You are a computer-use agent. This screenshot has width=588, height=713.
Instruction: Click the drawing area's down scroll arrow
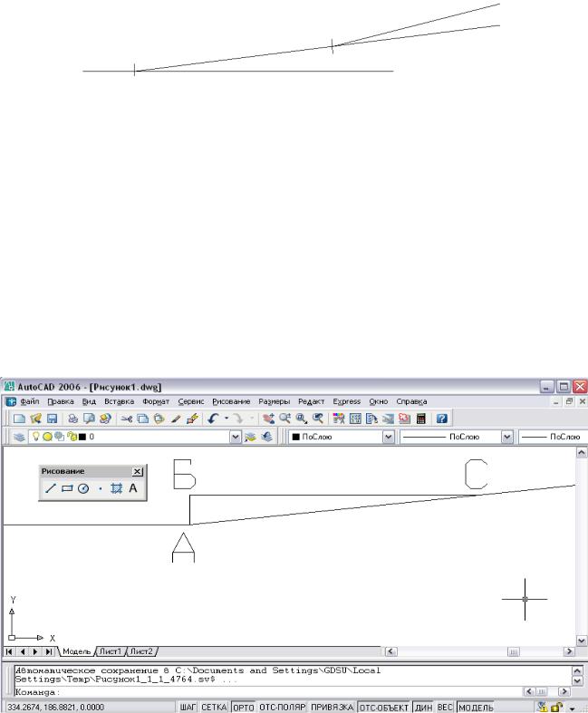582,641
